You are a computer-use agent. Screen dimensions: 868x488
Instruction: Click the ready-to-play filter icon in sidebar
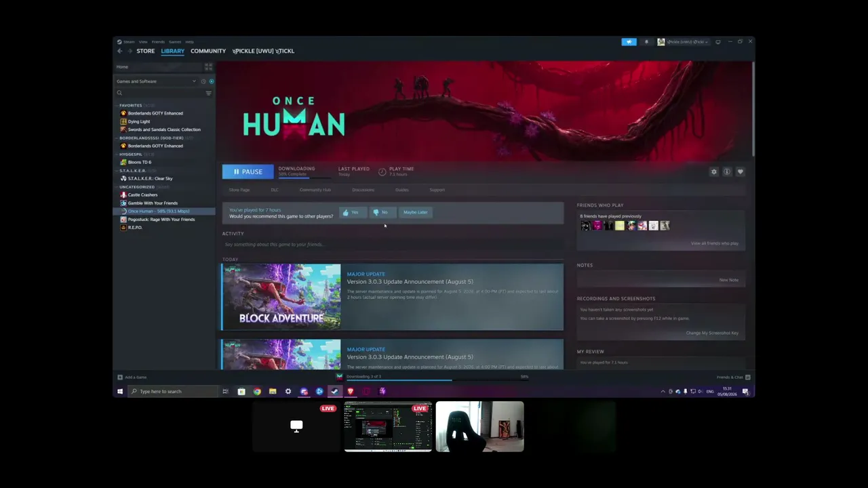pyautogui.click(x=211, y=81)
